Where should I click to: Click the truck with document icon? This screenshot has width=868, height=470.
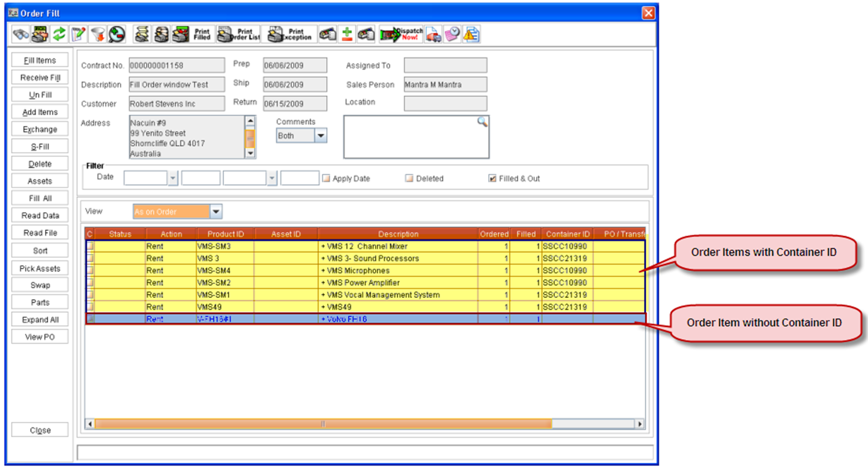[x=433, y=35]
